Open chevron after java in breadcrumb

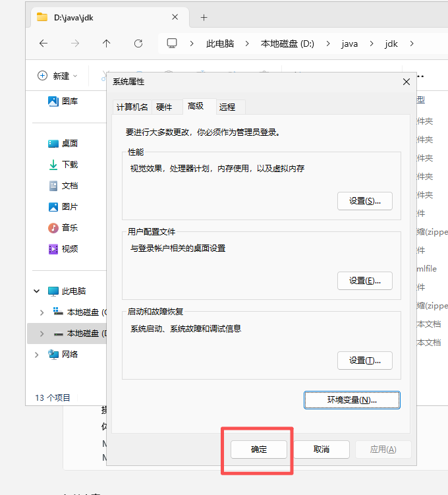click(x=372, y=44)
